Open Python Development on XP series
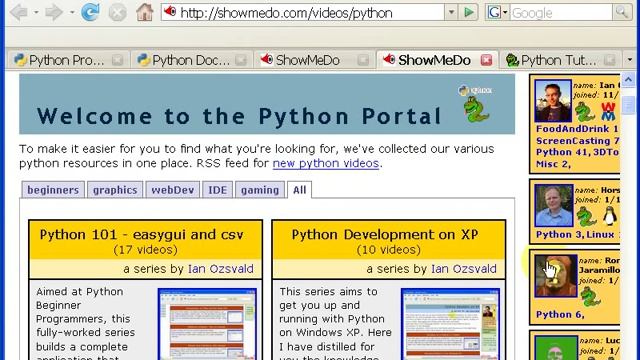The height and width of the screenshot is (360, 640). point(385,235)
